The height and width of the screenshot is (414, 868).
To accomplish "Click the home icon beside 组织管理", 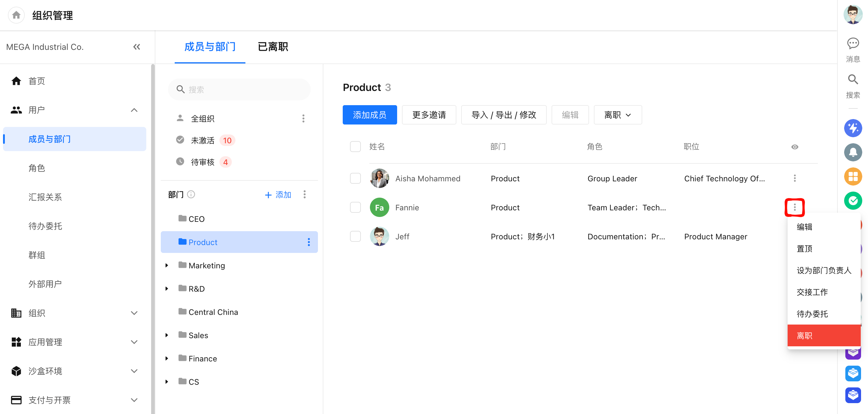I will (x=16, y=15).
